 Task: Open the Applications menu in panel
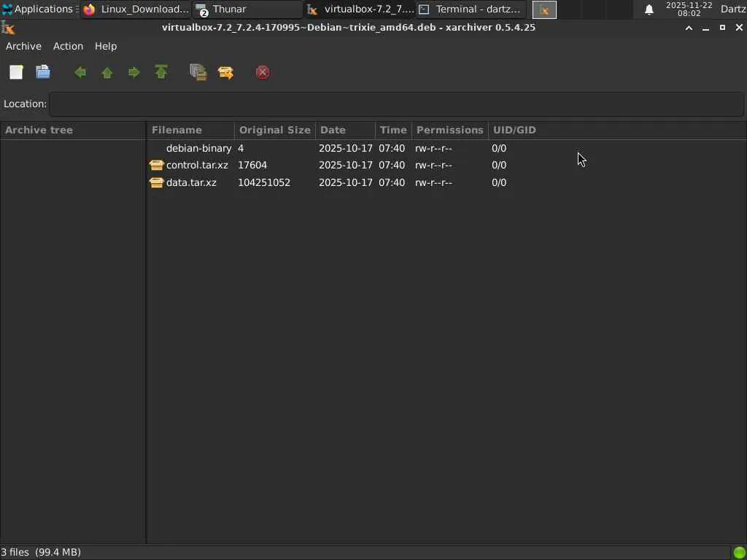coord(39,9)
